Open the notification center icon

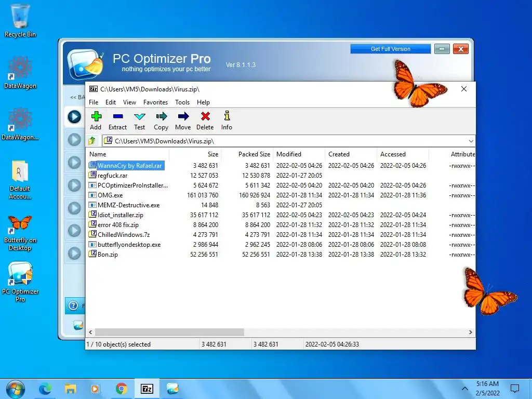(x=515, y=389)
